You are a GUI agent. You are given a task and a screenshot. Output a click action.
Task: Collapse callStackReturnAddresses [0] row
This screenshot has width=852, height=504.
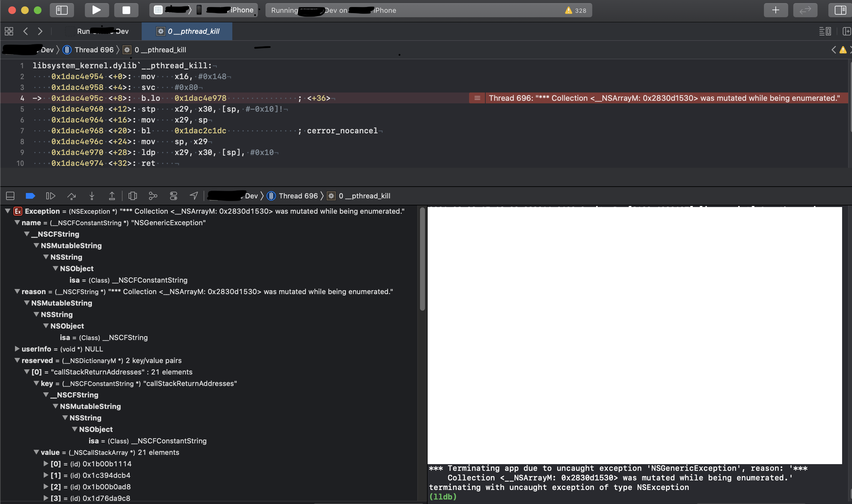(x=26, y=372)
